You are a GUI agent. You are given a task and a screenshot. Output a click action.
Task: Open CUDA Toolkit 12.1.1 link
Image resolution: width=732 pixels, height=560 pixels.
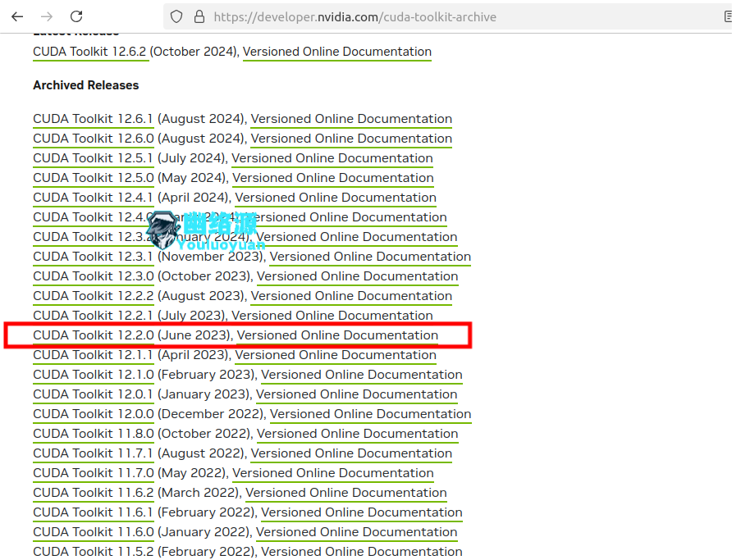(93, 355)
